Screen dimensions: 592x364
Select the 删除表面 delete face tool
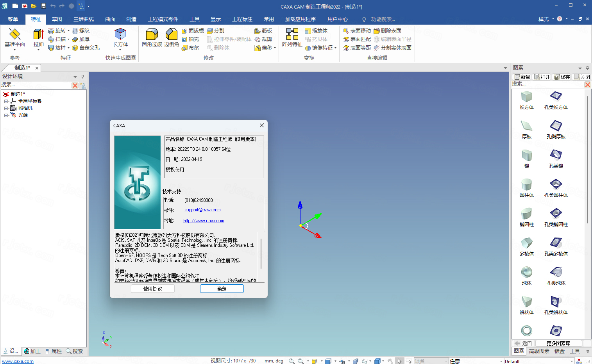pyautogui.click(x=388, y=30)
